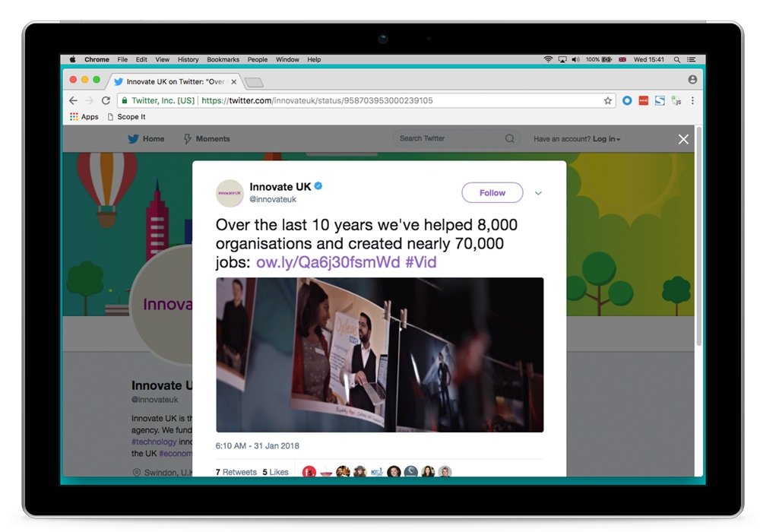This screenshot has height=532, width=760.
Task: Click the 6:10 AM - 31 Jan 2018 timestamp
Action: 258,446
